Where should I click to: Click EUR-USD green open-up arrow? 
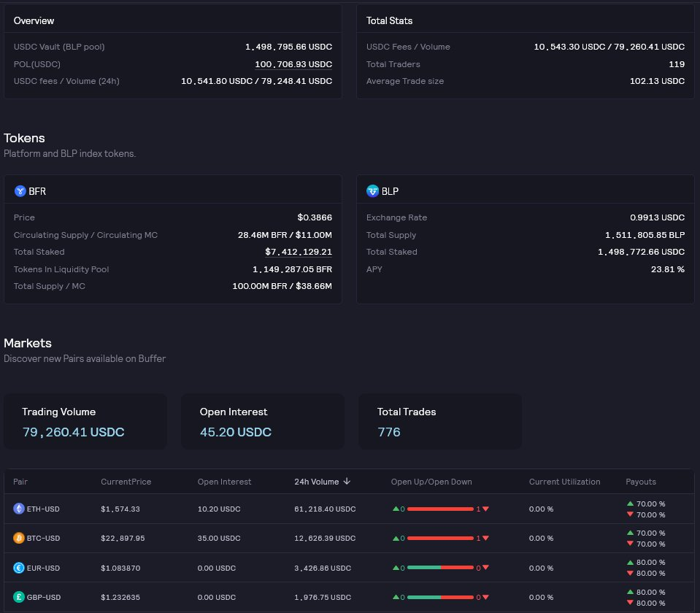tap(396, 568)
